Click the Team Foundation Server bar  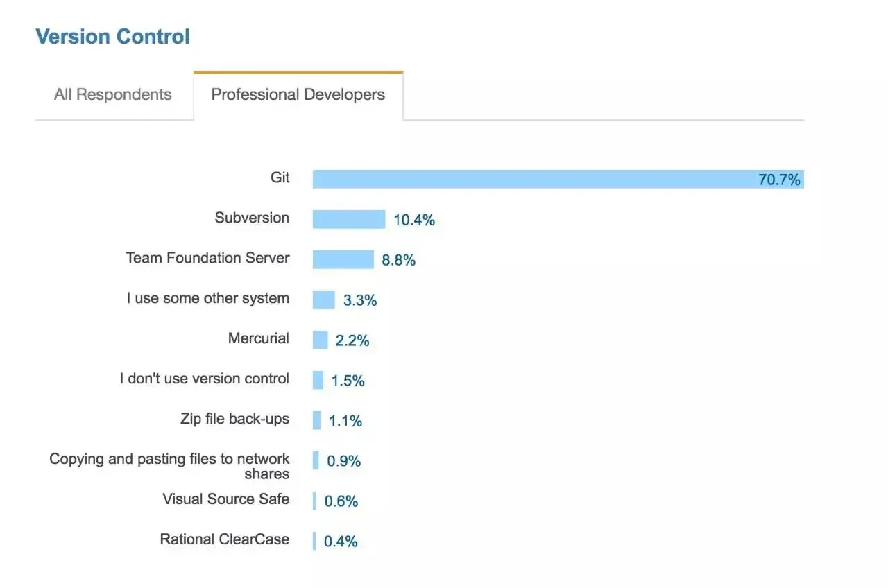point(343,260)
